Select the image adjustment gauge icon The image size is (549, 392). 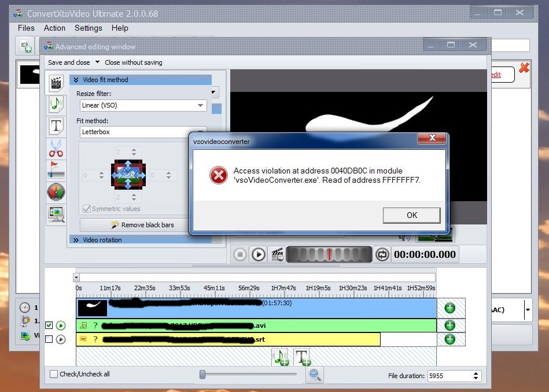coord(56,192)
